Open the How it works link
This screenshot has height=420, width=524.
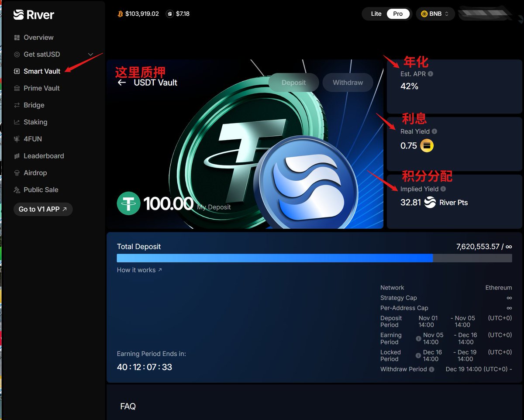click(x=139, y=270)
